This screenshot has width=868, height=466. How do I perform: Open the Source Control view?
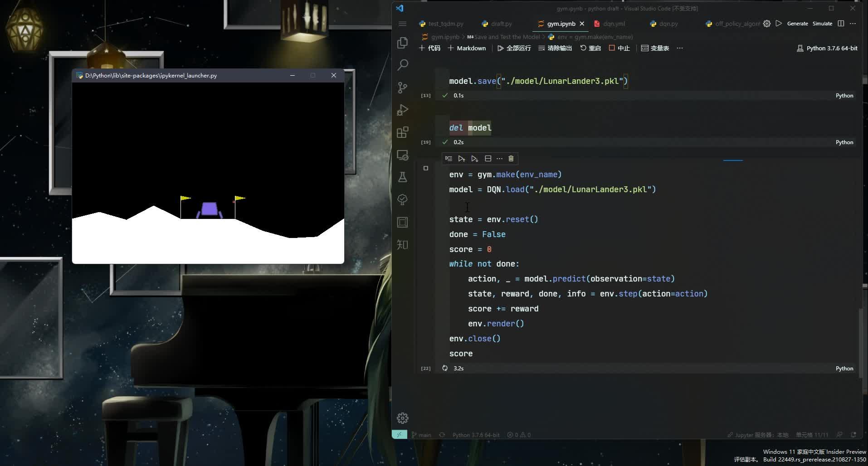pyautogui.click(x=402, y=87)
